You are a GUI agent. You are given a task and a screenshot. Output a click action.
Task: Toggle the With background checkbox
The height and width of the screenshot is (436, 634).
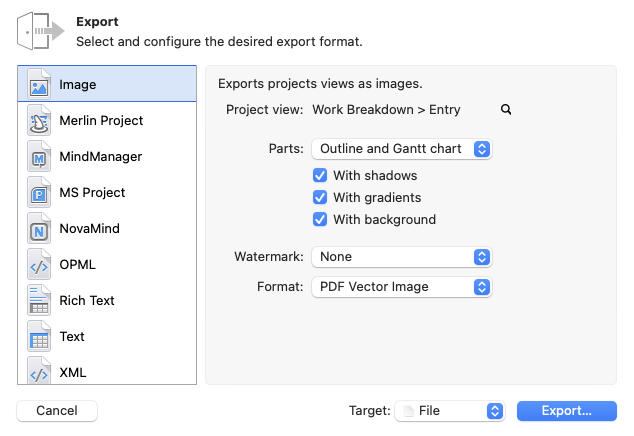pos(320,219)
